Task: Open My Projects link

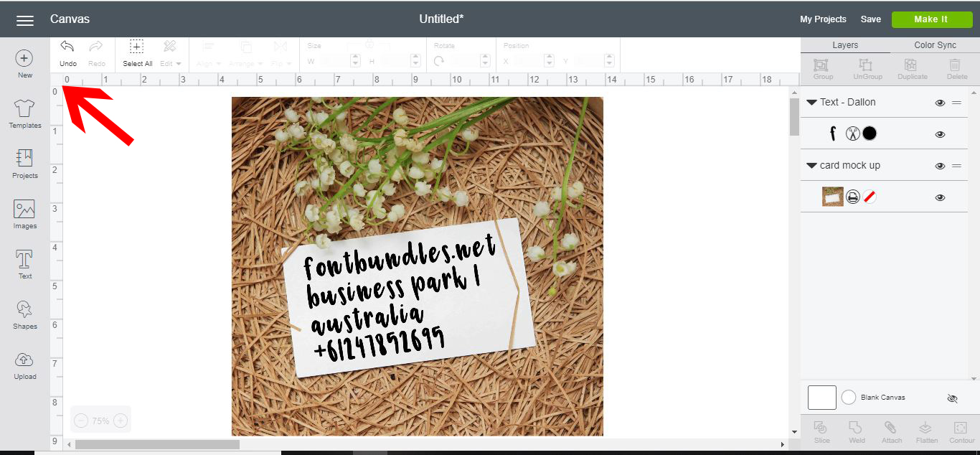Action: coord(823,19)
